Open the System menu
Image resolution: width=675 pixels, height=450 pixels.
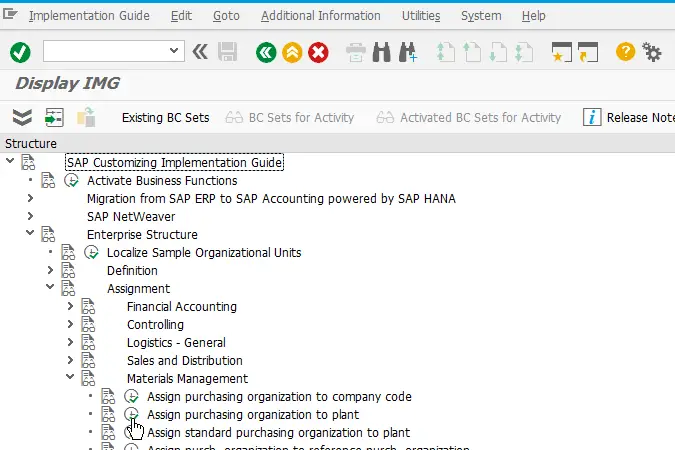[x=481, y=16]
